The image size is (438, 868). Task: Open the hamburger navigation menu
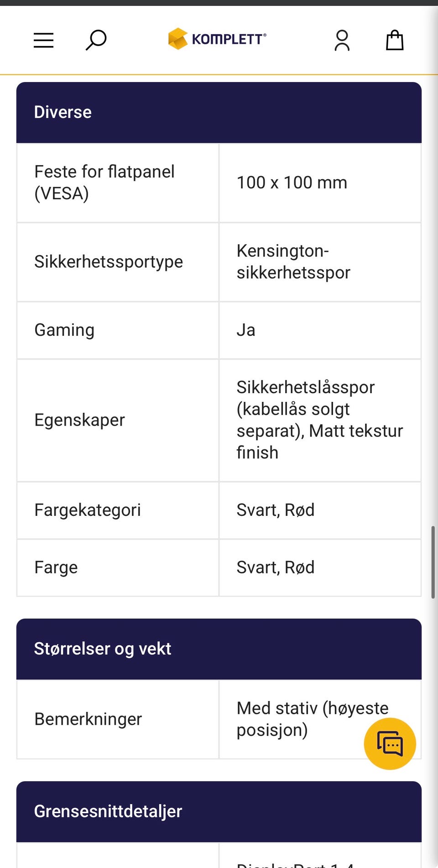coord(44,41)
